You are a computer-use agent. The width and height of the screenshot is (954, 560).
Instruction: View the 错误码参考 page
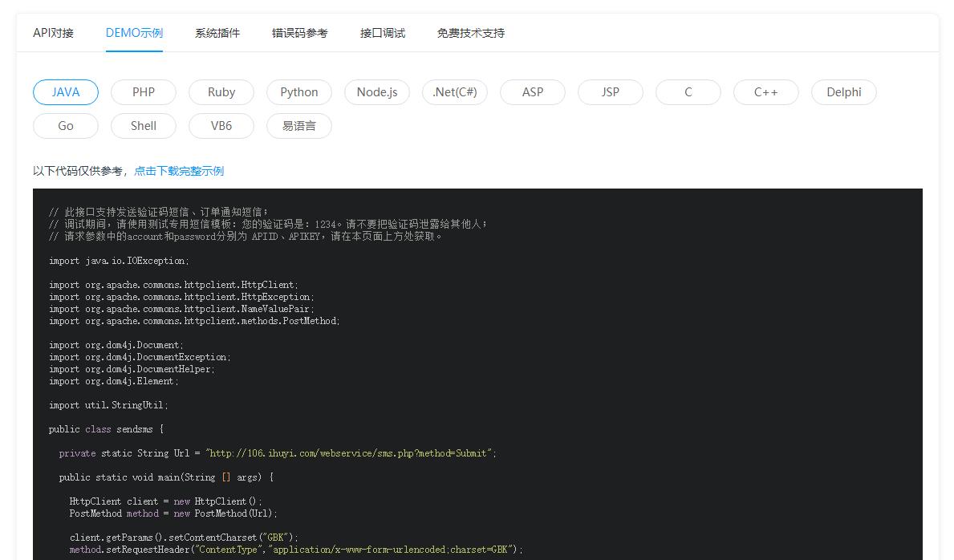point(300,33)
